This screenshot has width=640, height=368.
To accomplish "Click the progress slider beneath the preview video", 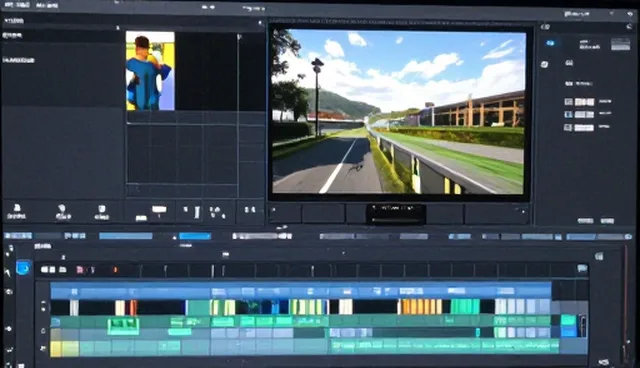I will tap(396, 220).
